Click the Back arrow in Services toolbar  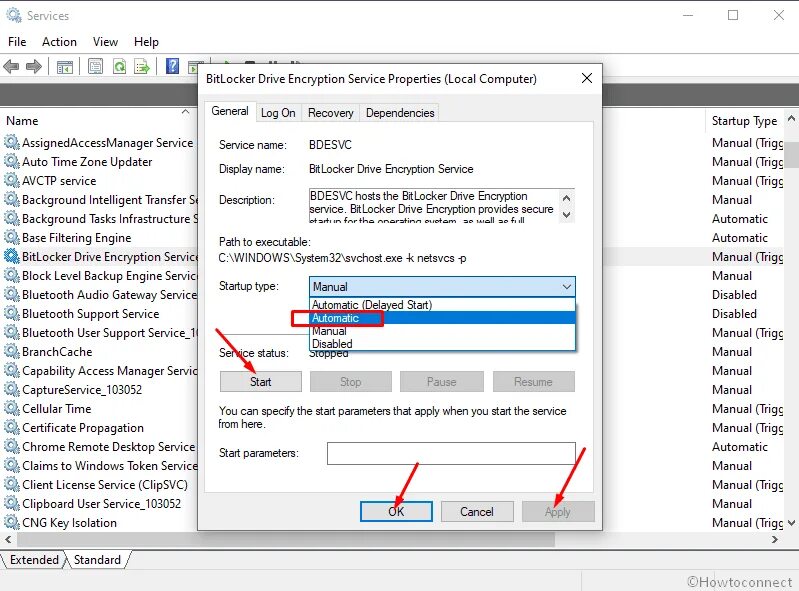coord(11,66)
